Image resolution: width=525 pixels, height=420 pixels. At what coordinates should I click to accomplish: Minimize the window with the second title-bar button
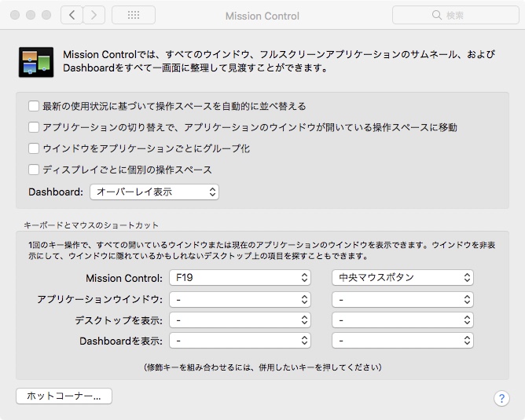click(31, 15)
